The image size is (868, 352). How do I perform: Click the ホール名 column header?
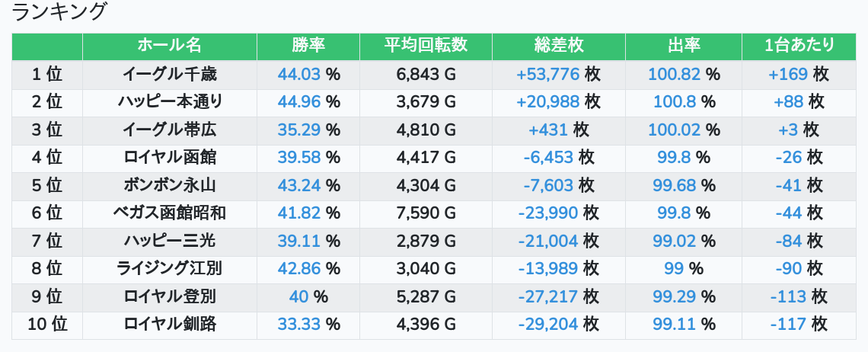[x=169, y=46]
